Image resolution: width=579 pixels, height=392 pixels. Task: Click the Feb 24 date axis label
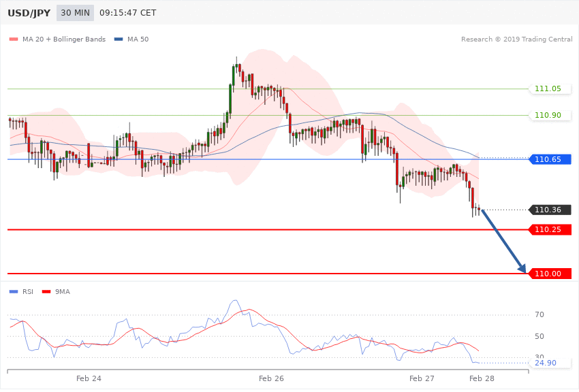click(x=89, y=378)
